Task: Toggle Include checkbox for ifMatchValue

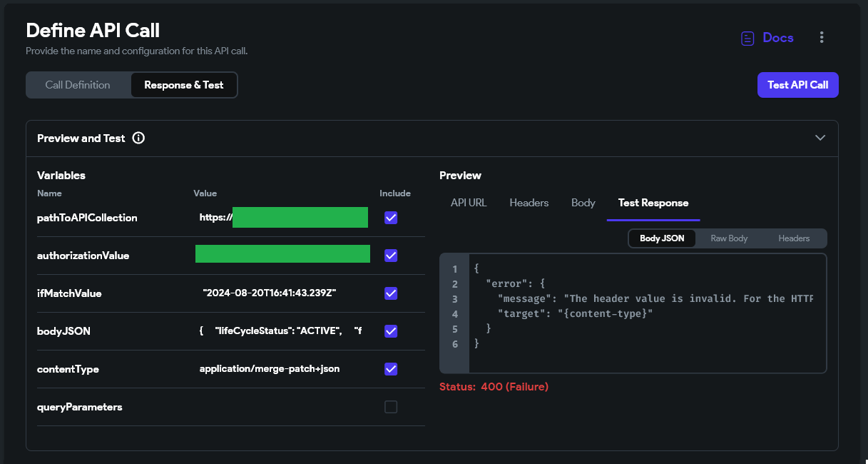Action: [x=391, y=293]
